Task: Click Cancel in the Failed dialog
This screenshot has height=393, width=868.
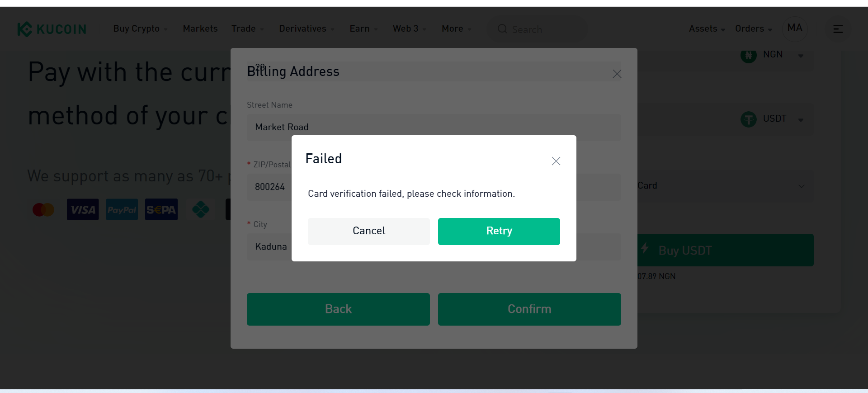Action: tap(369, 232)
